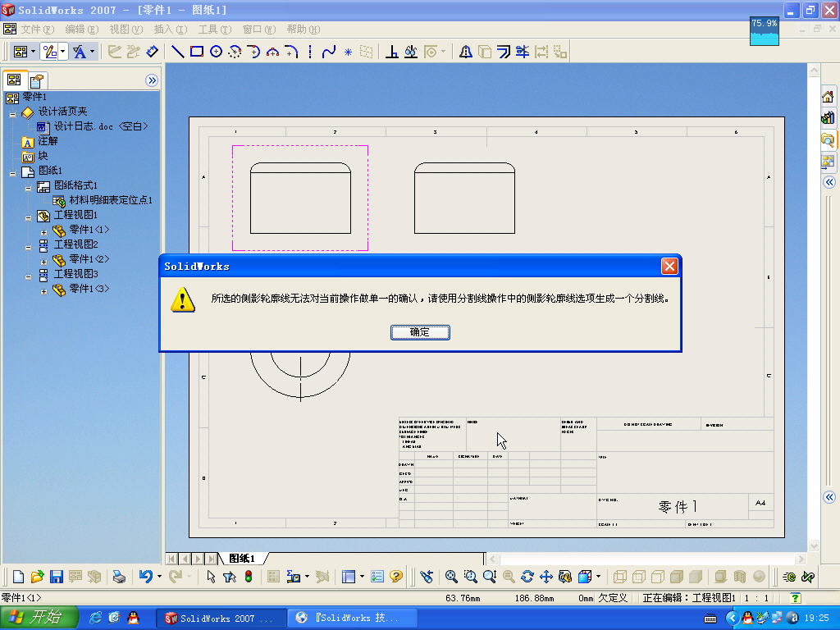Select 注解 in the feature tree
This screenshot has height=630, width=840.
48,141
